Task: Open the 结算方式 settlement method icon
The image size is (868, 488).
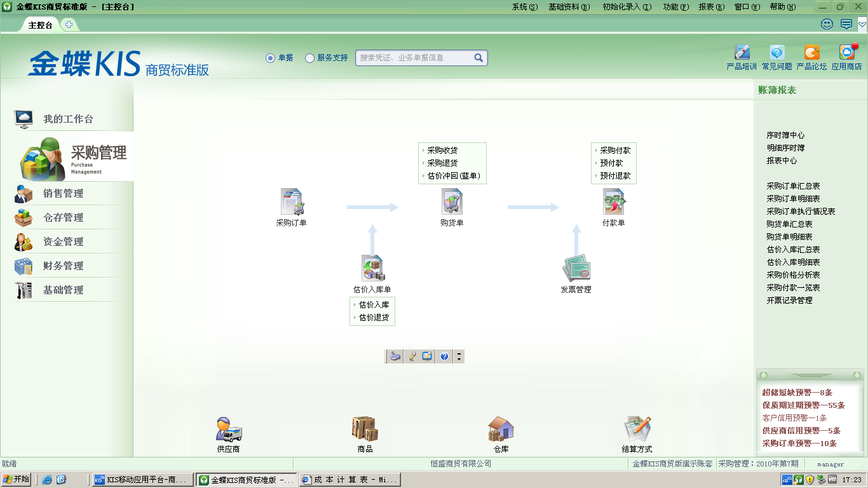Action: coord(637,430)
